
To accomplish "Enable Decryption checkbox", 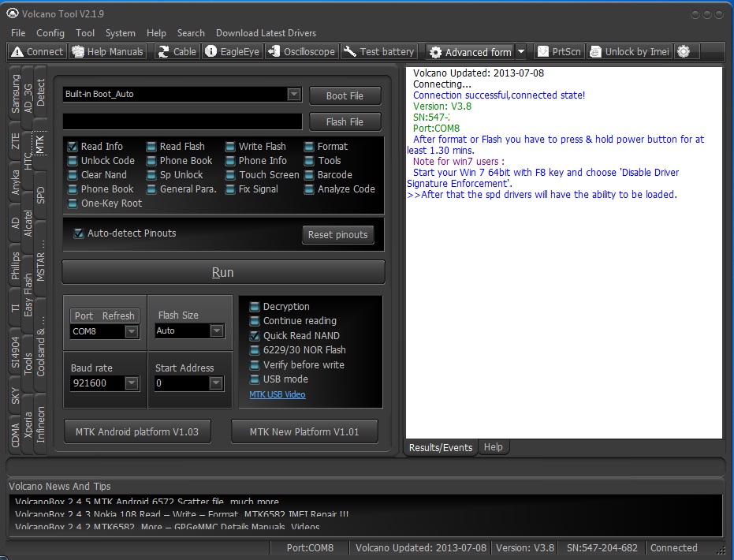I will pos(254,307).
